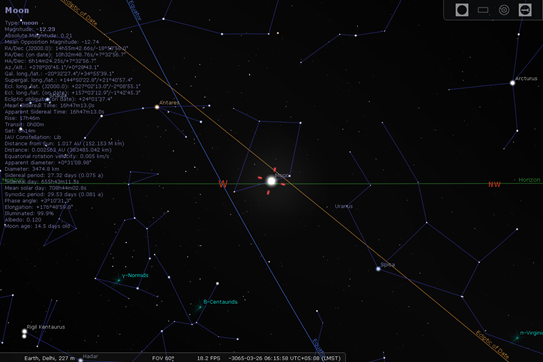Click the γ-Normids meteor shower radiant
543x362 pixels.
click(118, 280)
